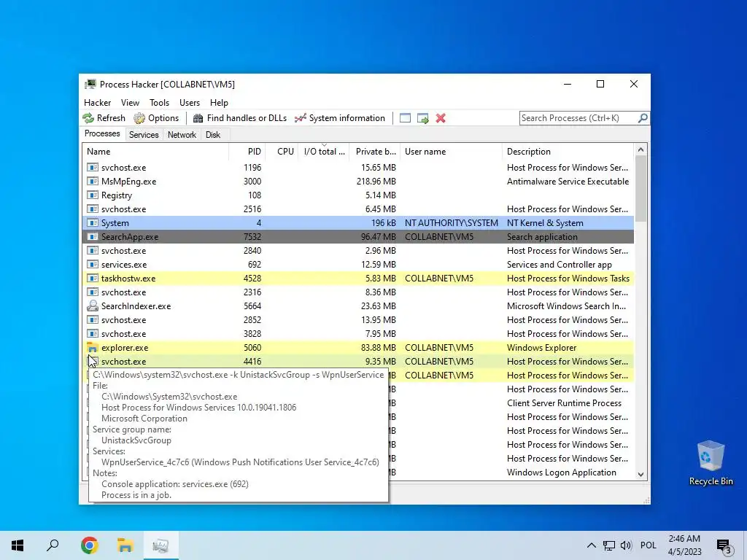Switch to the Services tab
The height and width of the screenshot is (560, 747).
pyautogui.click(x=144, y=135)
